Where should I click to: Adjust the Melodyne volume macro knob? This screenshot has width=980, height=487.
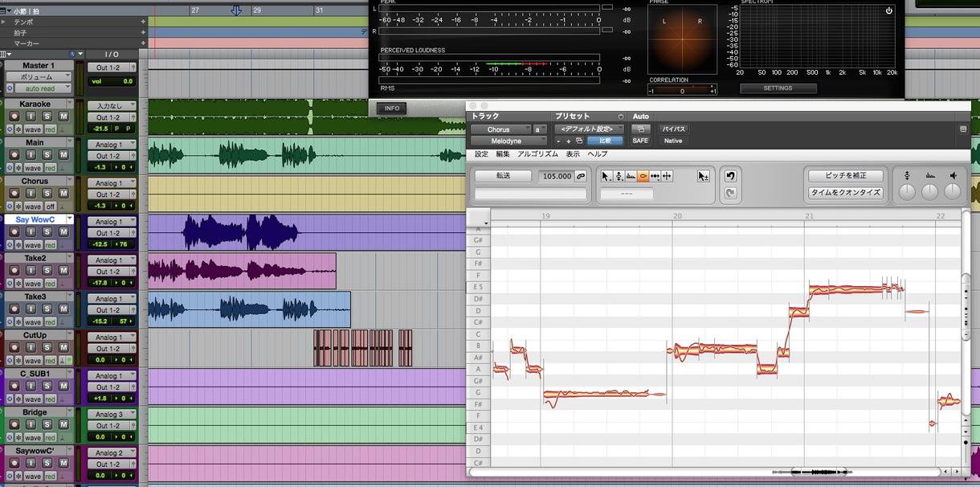(x=952, y=191)
